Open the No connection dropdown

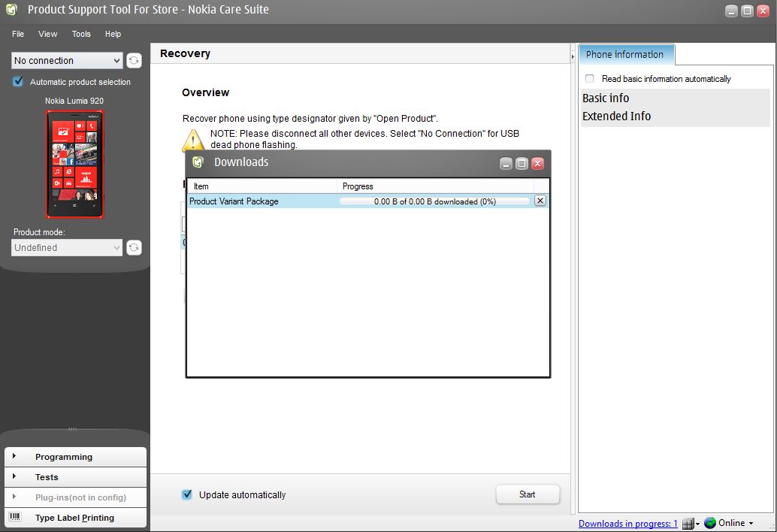(x=67, y=60)
